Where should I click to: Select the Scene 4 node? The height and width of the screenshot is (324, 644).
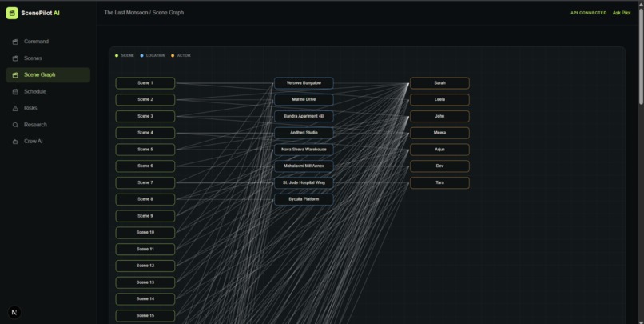pos(145,133)
